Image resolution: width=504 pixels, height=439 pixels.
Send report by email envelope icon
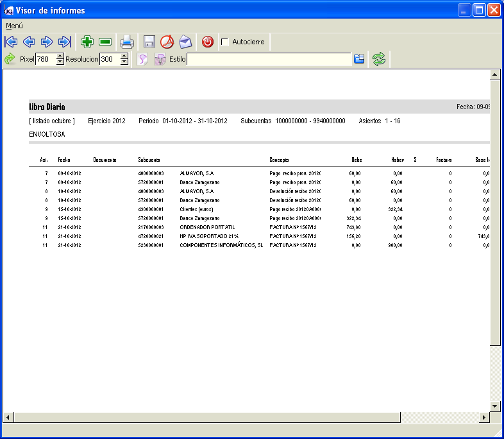click(185, 42)
